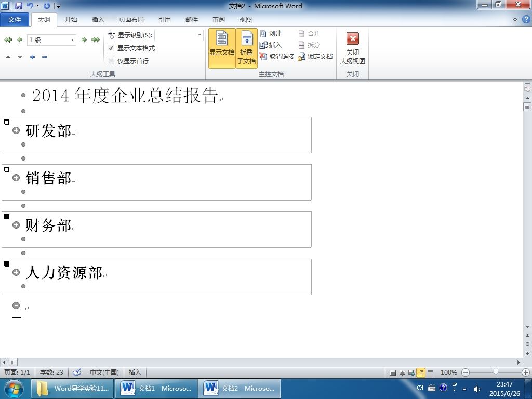Select Outline view icon in status bar

point(421,373)
